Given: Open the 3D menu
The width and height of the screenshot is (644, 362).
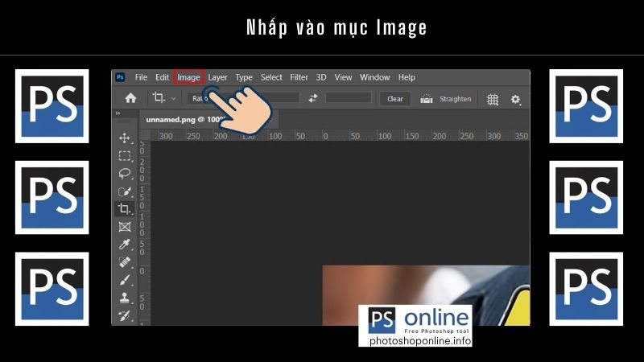Looking at the screenshot, I should click(321, 77).
